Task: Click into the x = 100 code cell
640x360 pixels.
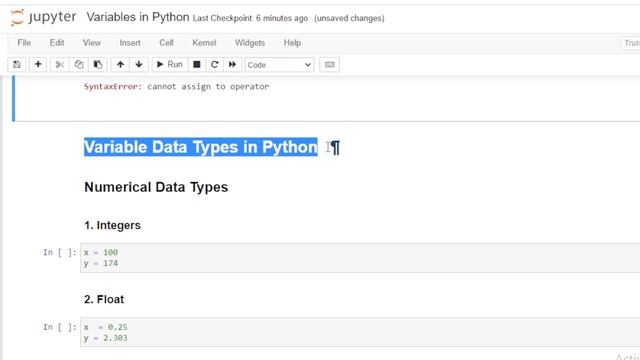Action: point(360,258)
